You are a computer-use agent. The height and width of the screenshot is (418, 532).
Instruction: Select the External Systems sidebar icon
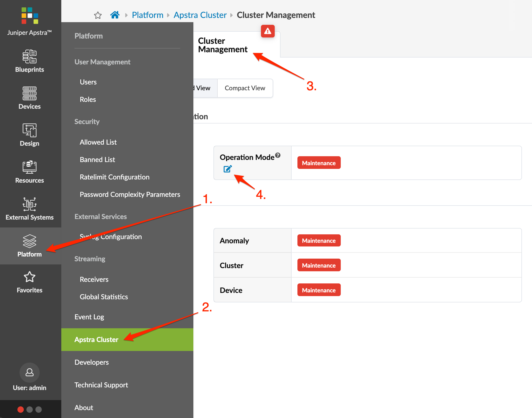(29, 208)
